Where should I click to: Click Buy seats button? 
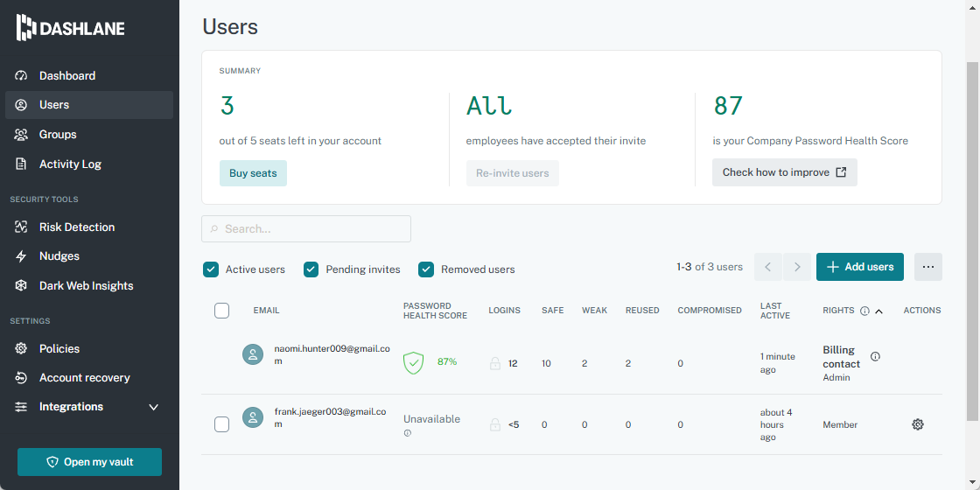tap(253, 173)
